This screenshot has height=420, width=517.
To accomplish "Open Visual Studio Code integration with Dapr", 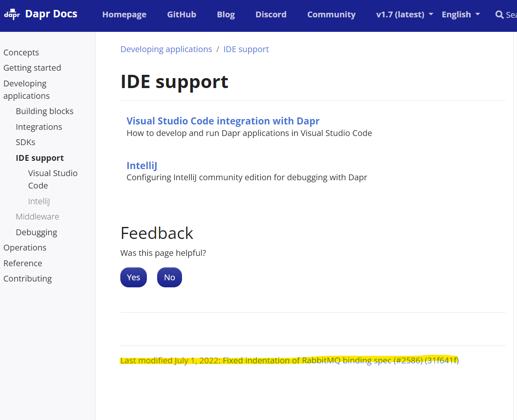I will click(223, 121).
